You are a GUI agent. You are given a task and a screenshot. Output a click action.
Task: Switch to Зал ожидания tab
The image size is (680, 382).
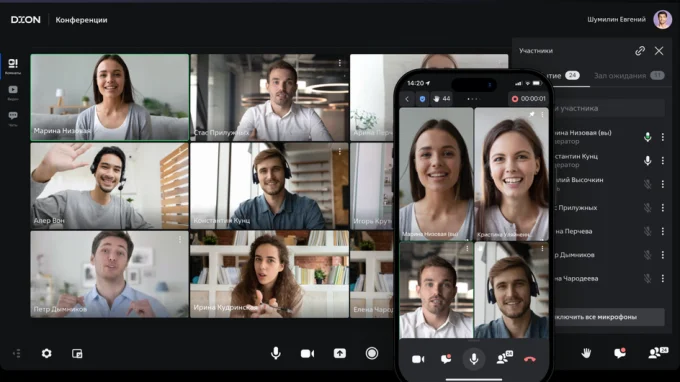[629, 75]
